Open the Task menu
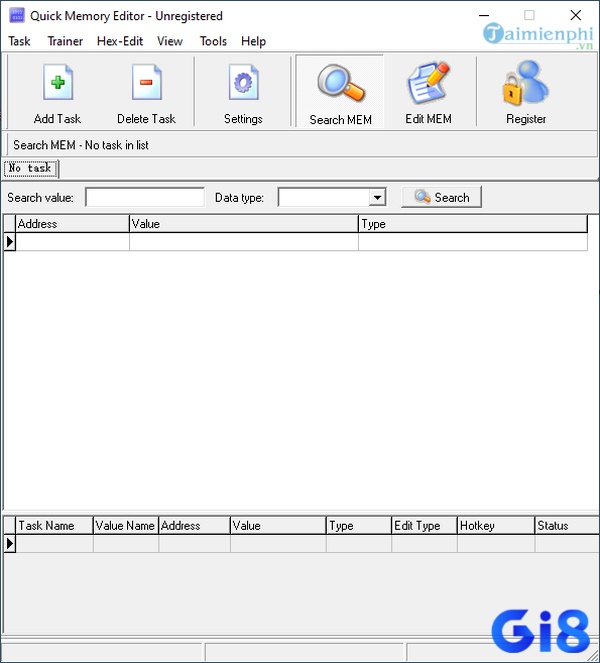This screenshot has height=663, width=600. click(x=19, y=41)
